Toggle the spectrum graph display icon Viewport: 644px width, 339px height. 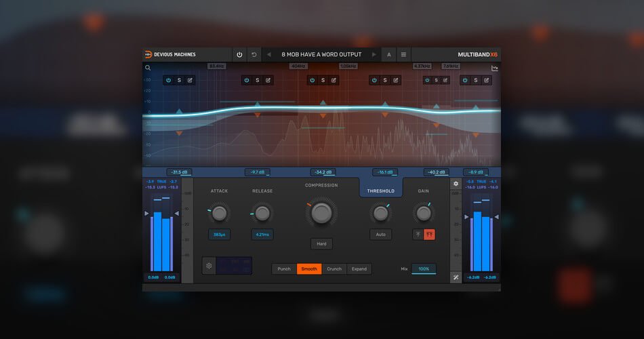494,68
